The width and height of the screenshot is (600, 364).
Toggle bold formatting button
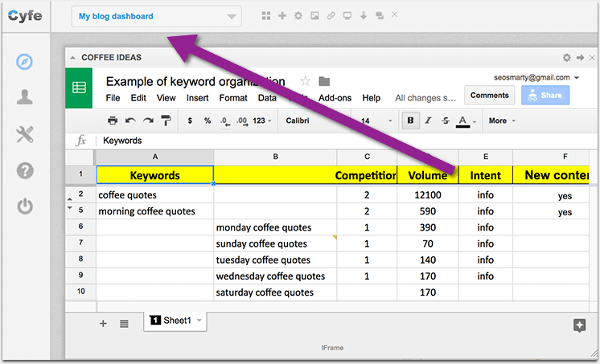411,121
